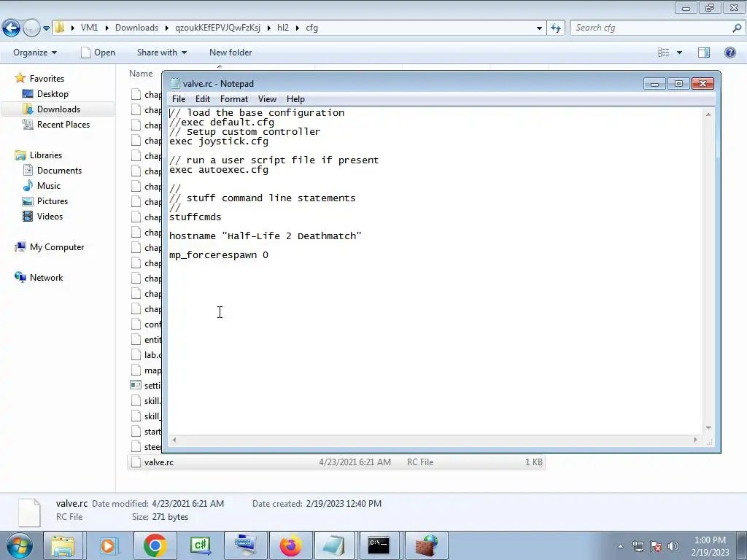The height and width of the screenshot is (560, 747).
Task: Open the Organize dropdown menu
Action: coord(35,52)
